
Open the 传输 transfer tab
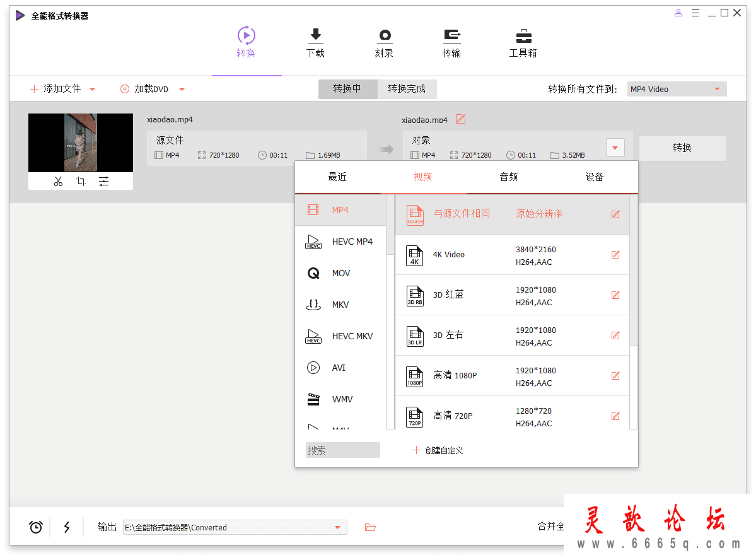pyautogui.click(x=451, y=42)
